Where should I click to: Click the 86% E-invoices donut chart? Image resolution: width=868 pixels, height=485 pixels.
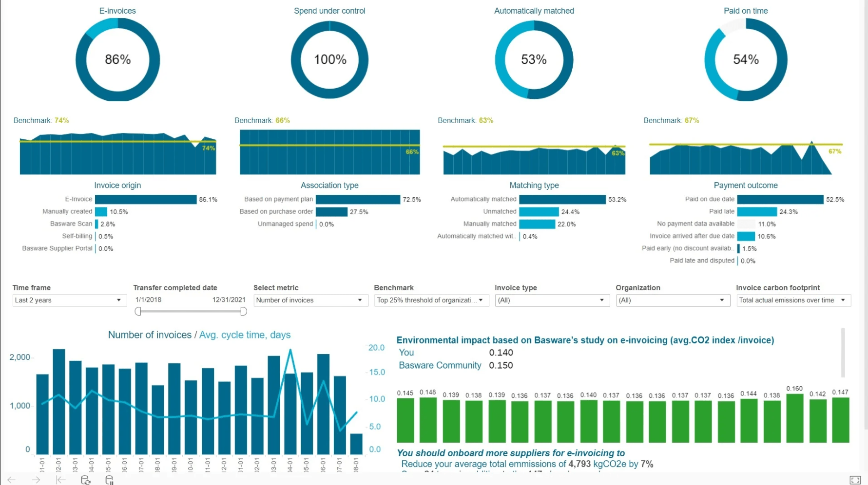[x=117, y=59]
